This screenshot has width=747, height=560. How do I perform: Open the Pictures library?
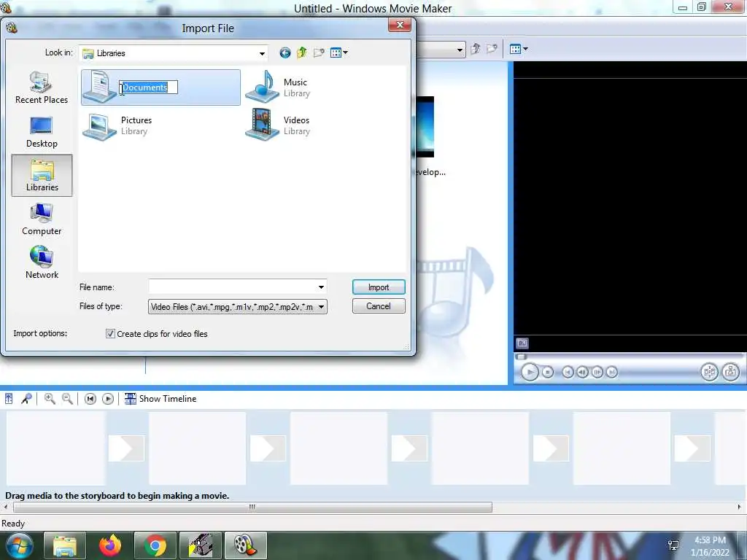pos(118,125)
